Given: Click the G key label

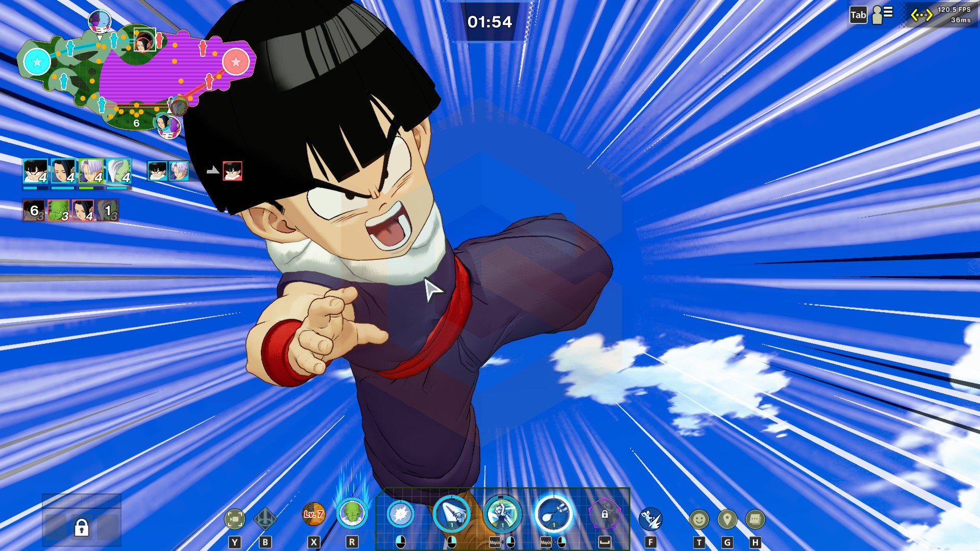Looking at the screenshot, I should tap(727, 542).
